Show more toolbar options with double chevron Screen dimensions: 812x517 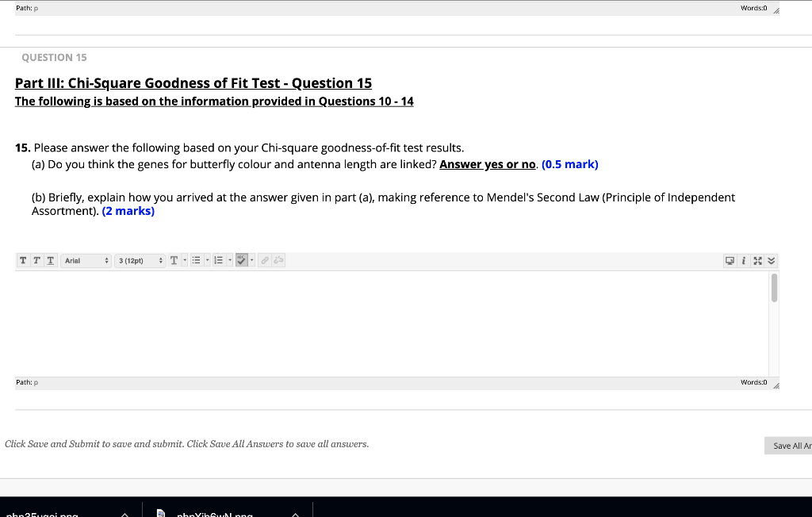tap(769, 260)
